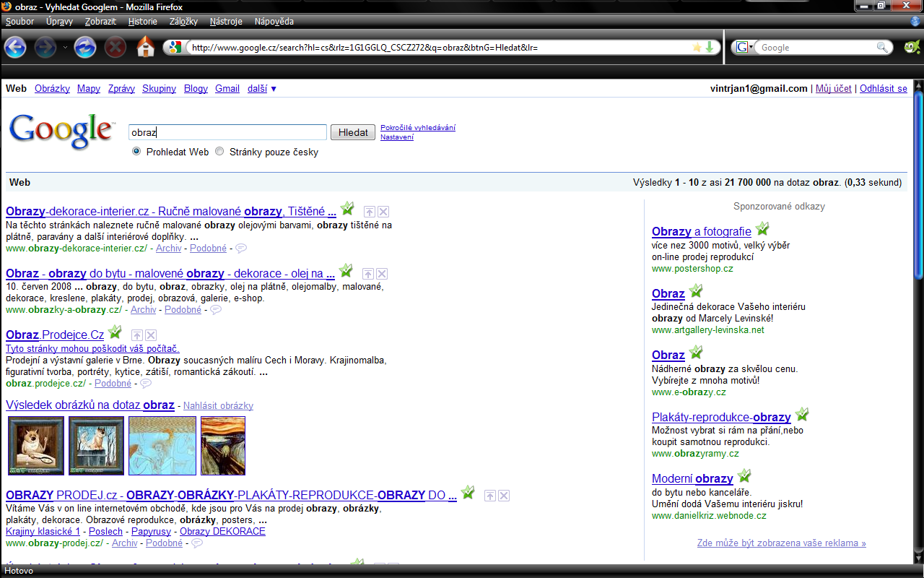The image size is (924, 578).
Task: Promote the Obraz.Prodejce.Cz result
Action: tap(136, 335)
